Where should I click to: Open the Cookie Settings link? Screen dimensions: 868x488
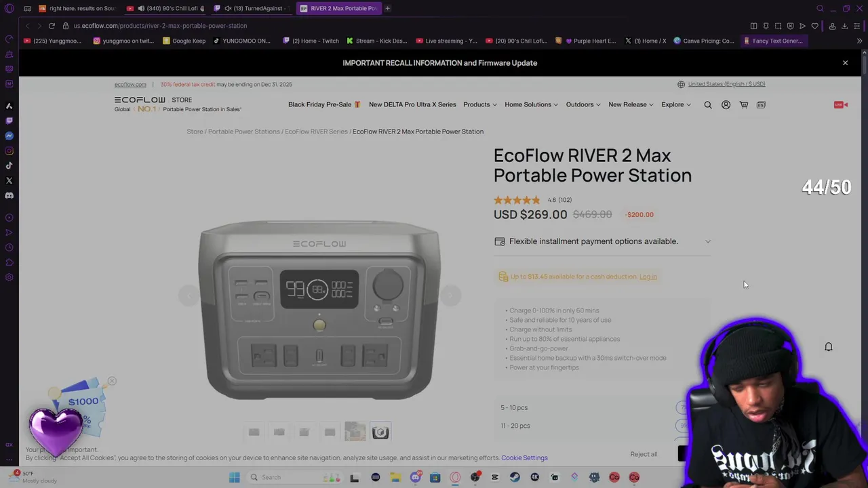click(524, 458)
